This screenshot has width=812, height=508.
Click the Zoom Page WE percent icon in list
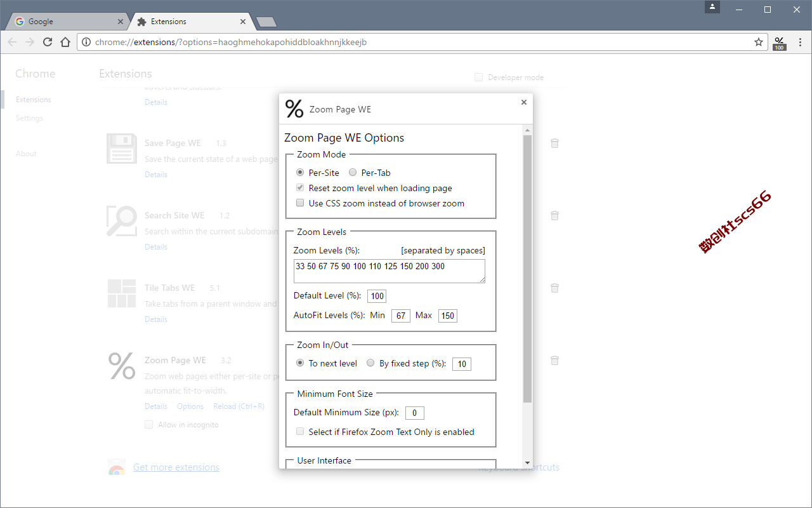coord(122,366)
